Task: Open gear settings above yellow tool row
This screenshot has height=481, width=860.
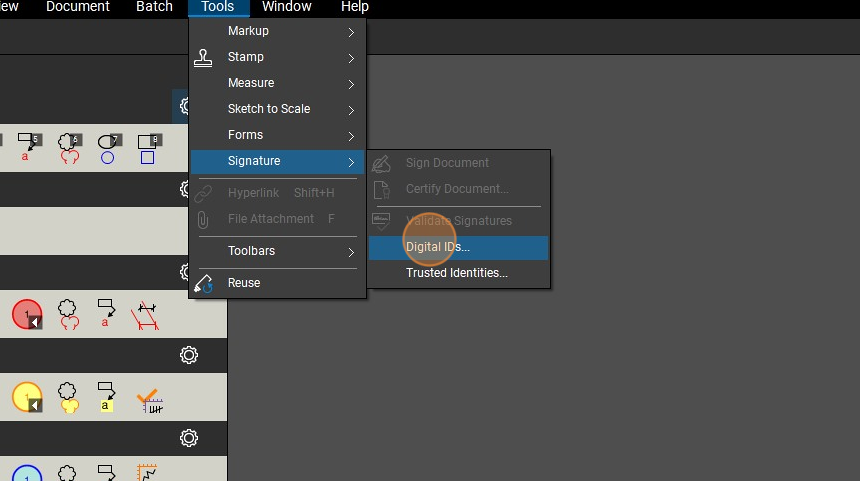Action: tap(188, 355)
